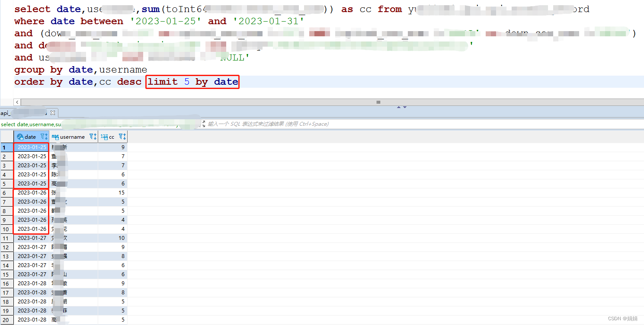Screen dimensions: 644x325
Task: Click the username column ABC type icon
Action: coord(55,137)
